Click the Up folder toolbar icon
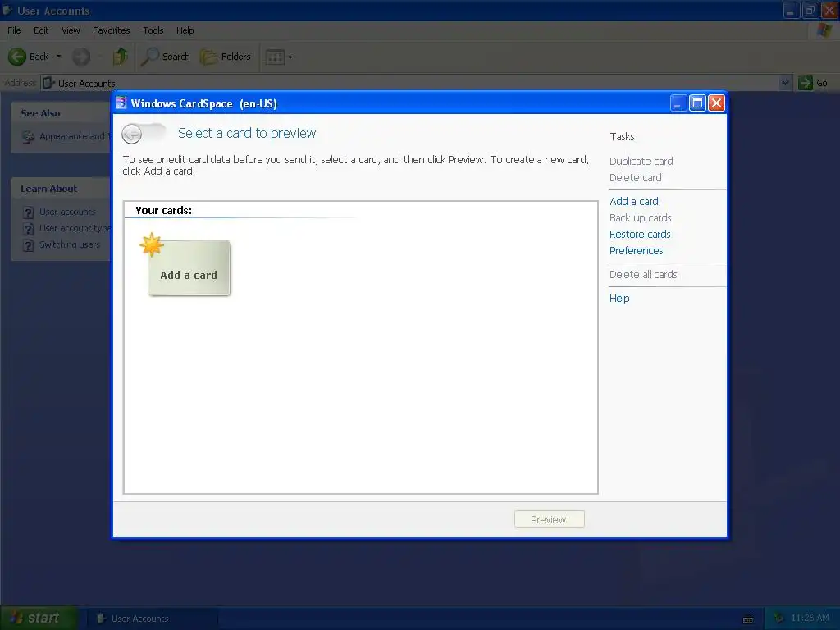 (120, 57)
